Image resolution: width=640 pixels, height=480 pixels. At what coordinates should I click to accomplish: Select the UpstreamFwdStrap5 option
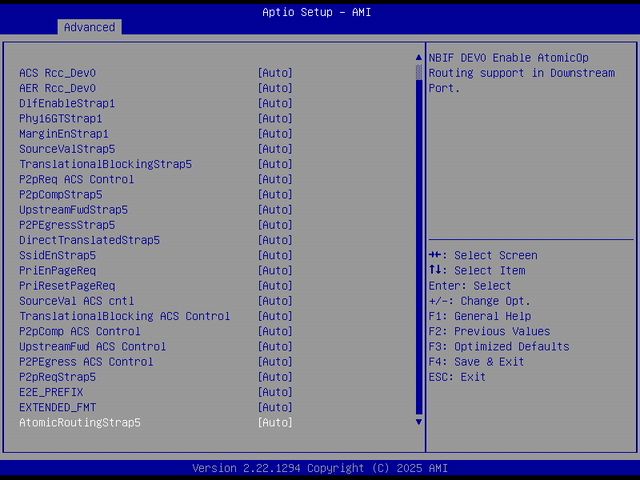pyautogui.click(x=73, y=210)
